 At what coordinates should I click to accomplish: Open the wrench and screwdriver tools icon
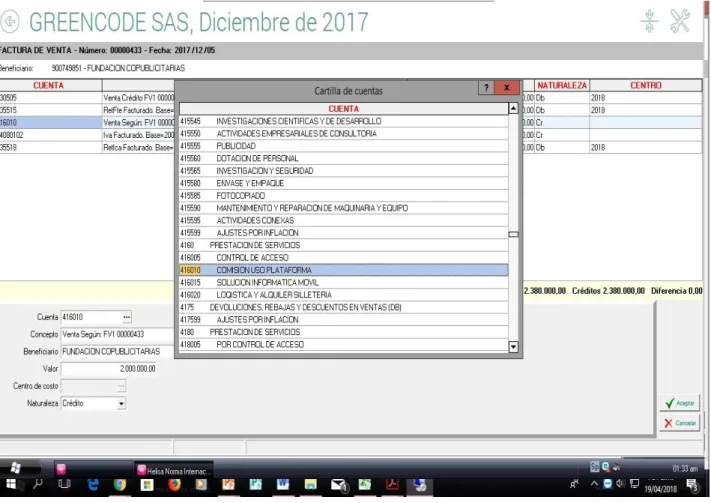coord(680,21)
